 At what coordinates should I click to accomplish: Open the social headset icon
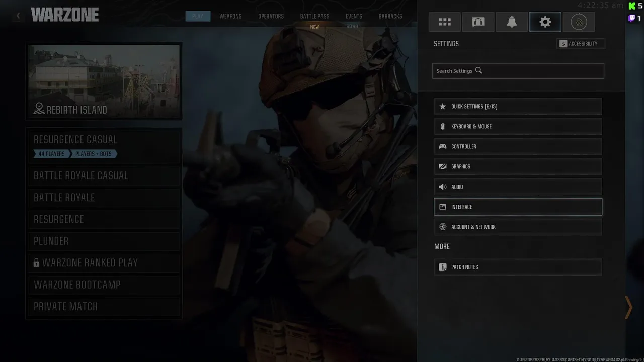click(x=478, y=22)
